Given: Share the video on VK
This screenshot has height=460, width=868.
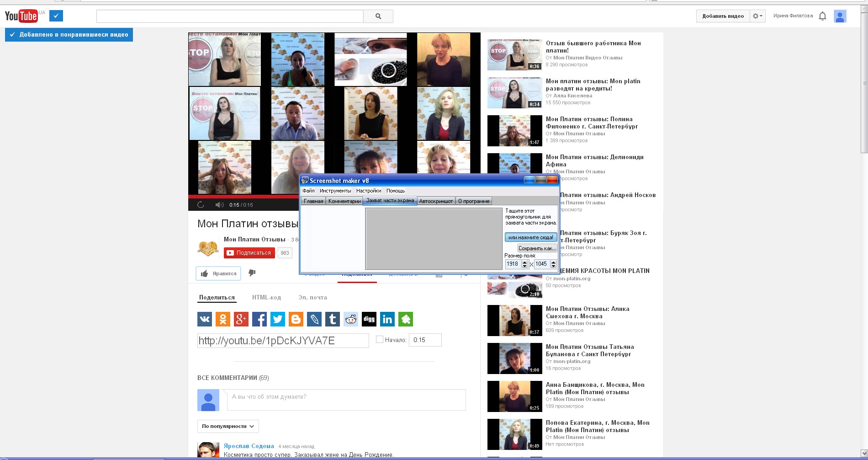Looking at the screenshot, I should pyautogui.click(x=205, y=319).
